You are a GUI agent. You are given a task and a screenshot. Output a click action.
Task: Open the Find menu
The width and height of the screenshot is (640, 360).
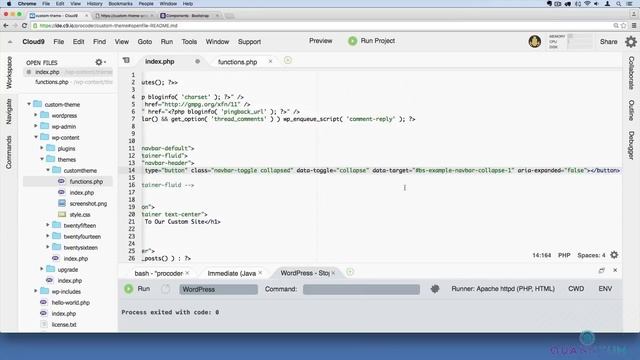(x=99, y=42)
